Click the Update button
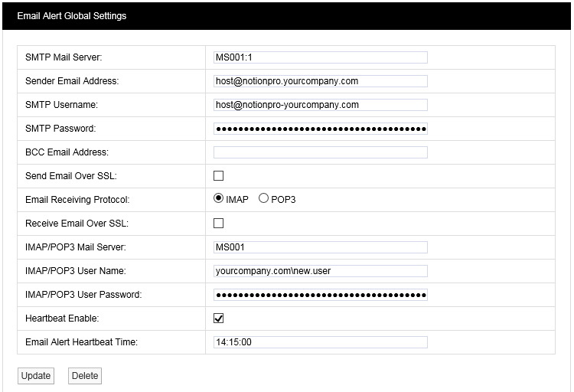Image resolution: width=574 pixels, height=392 pixels. pyautogui.click(x=36, y=375)
